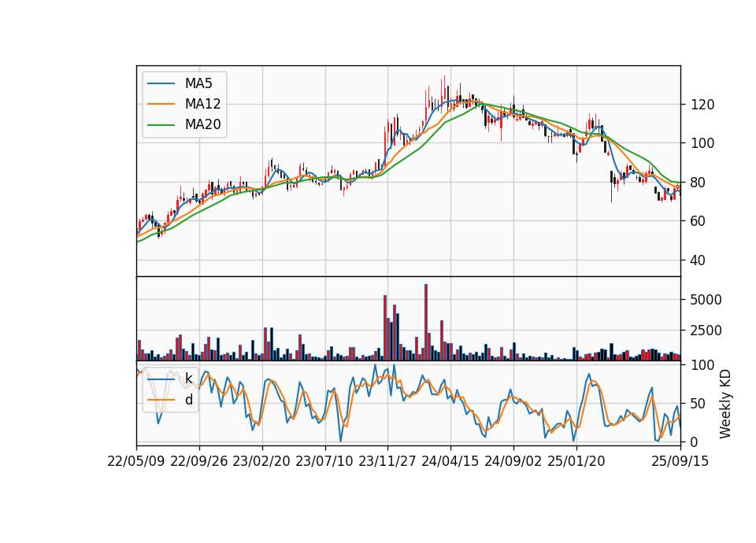Click the 50 KD axis label
The height and width of the screenshot is (543, 756).
[x=699, y=403]
